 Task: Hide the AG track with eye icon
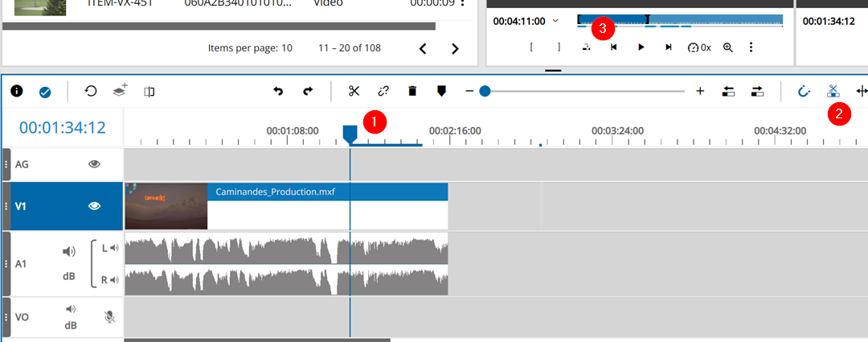[x=94, y=164]
